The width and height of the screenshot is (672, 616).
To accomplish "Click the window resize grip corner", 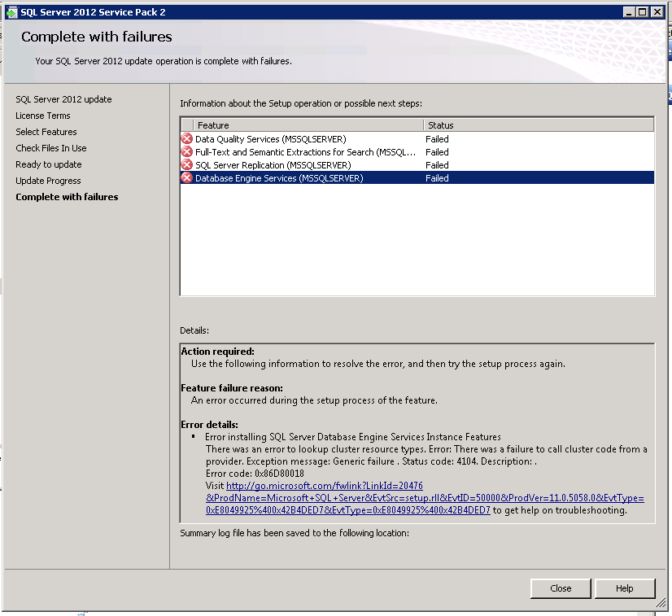I will tap(661, 604).
